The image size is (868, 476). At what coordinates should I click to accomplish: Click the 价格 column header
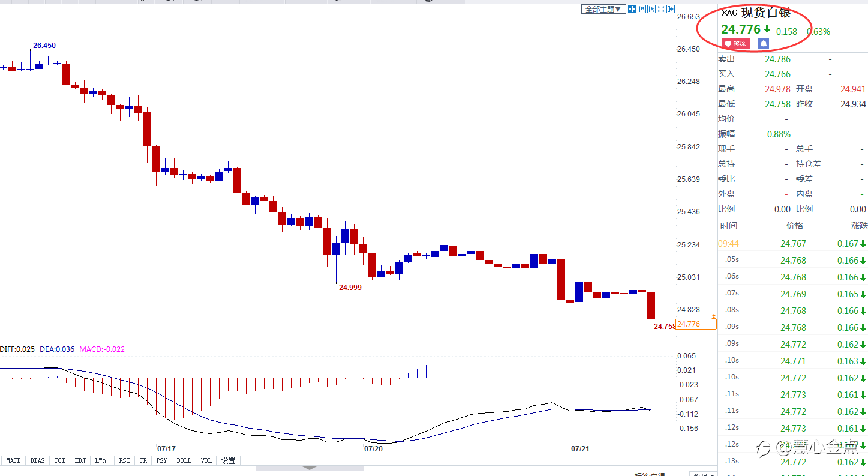795,226
